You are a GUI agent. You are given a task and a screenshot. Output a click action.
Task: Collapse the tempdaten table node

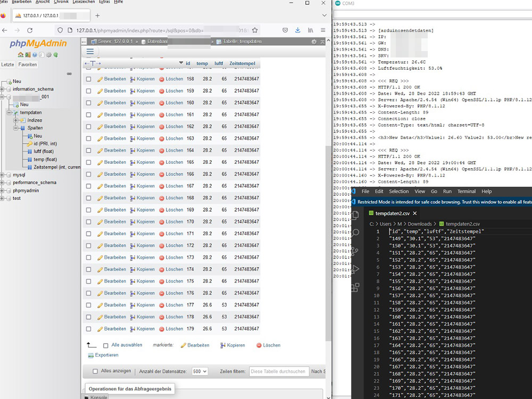[x=9, y=112]
